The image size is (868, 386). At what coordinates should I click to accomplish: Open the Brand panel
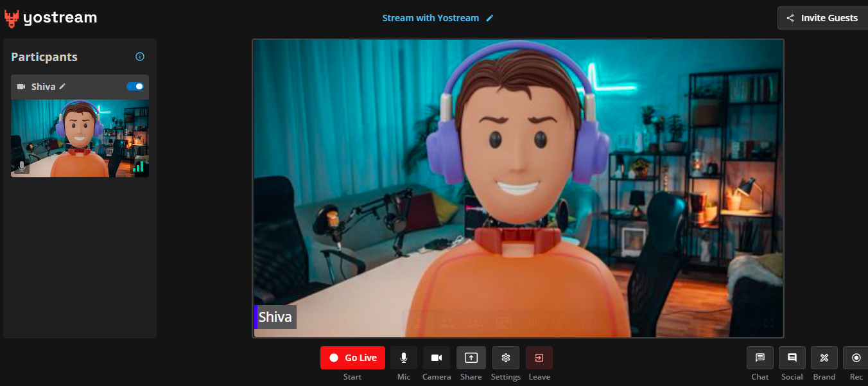pos(824,358)
